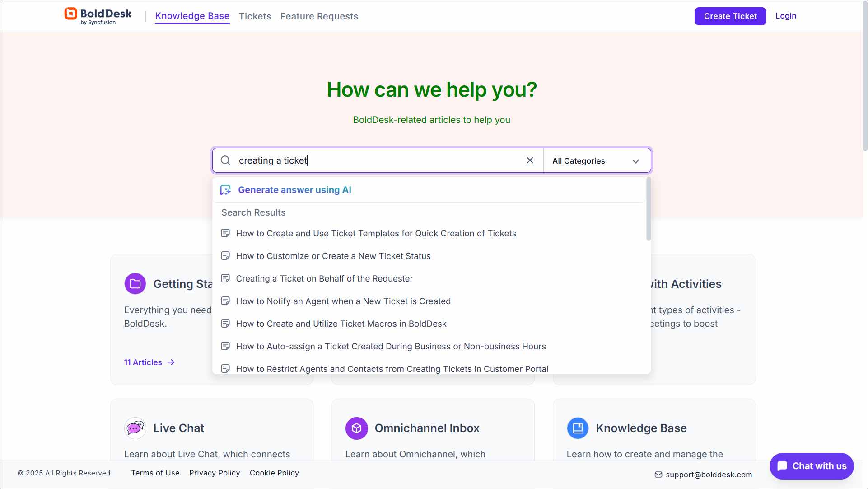
Task: Click the arrow next to 11 Articles
Action: click(171, 362)
